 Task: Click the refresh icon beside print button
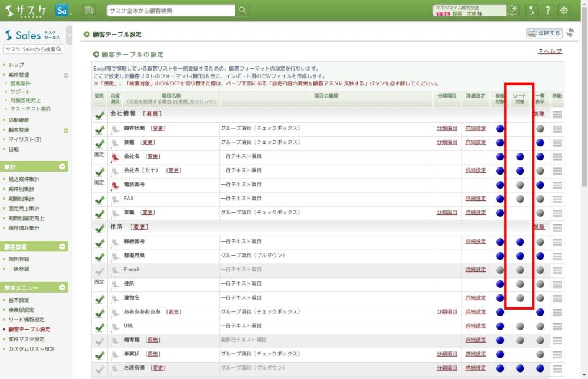pos(570,33)
